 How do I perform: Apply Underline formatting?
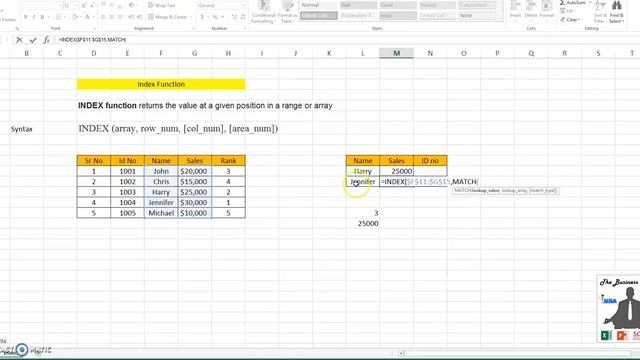pos(42,17)
